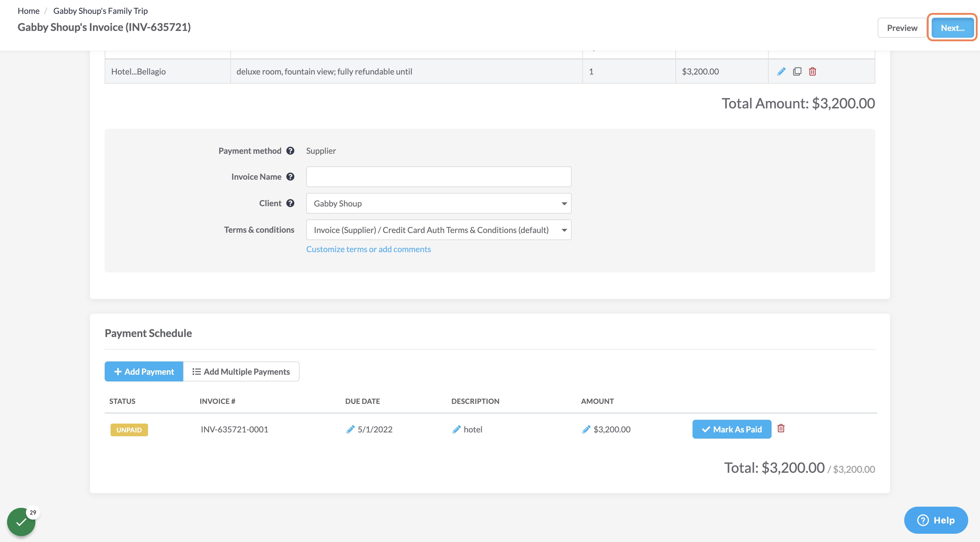Mark payment as paid

731,429
